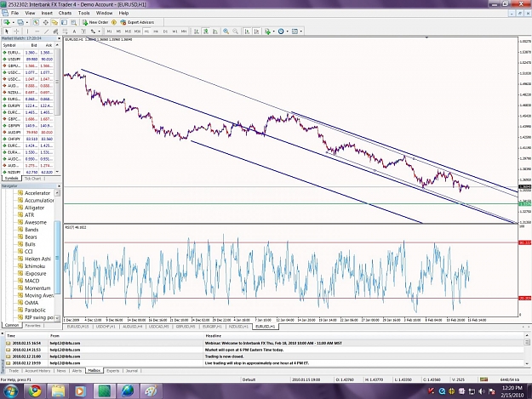Click the Navigator vertical scrollbar
Viewport: 532px width, 399px height.
(x=57, y=255)
